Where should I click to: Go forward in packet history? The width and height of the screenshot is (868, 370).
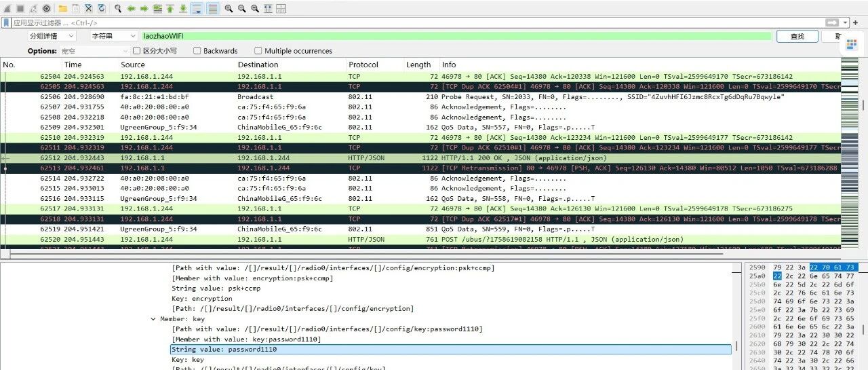click(144, 9)
